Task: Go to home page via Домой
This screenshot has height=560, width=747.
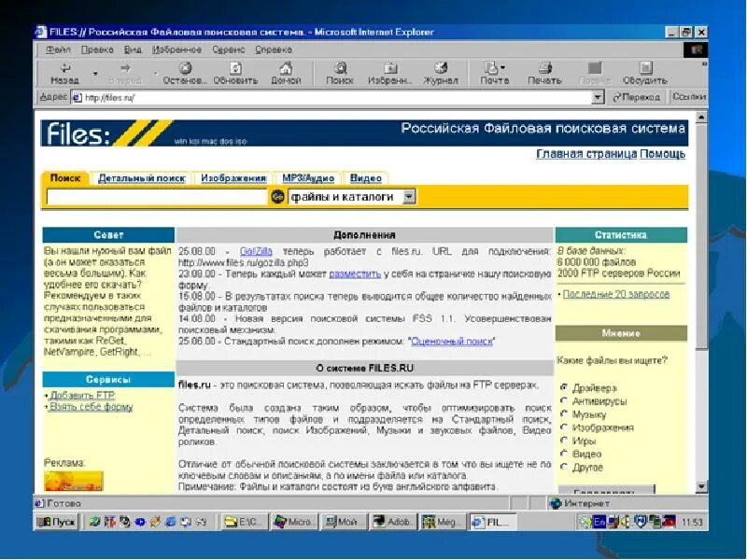Action: click(x=286, y=74)
